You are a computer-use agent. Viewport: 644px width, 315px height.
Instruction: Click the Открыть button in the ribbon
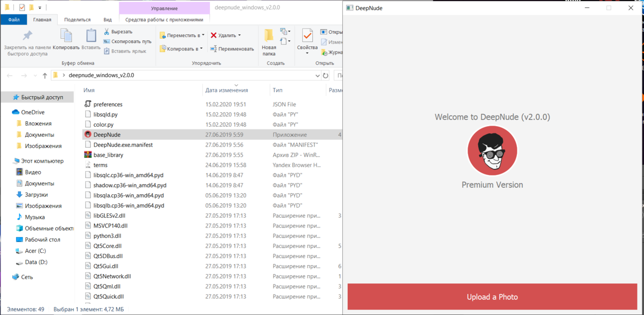click(x=332, y=32)
